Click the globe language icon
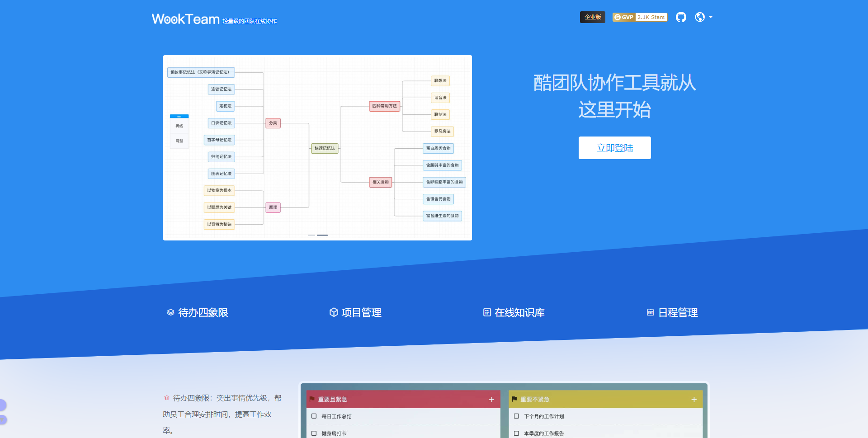Viewport: 868px width, 438px height. [x=700, y=17]
